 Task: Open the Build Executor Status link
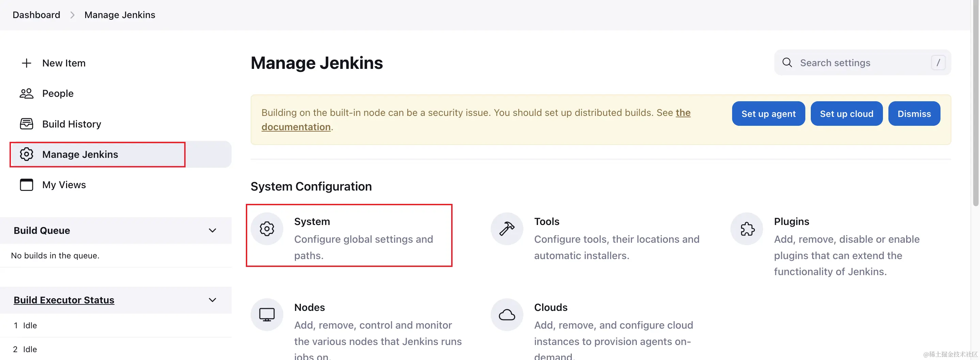tap(64, 300)
